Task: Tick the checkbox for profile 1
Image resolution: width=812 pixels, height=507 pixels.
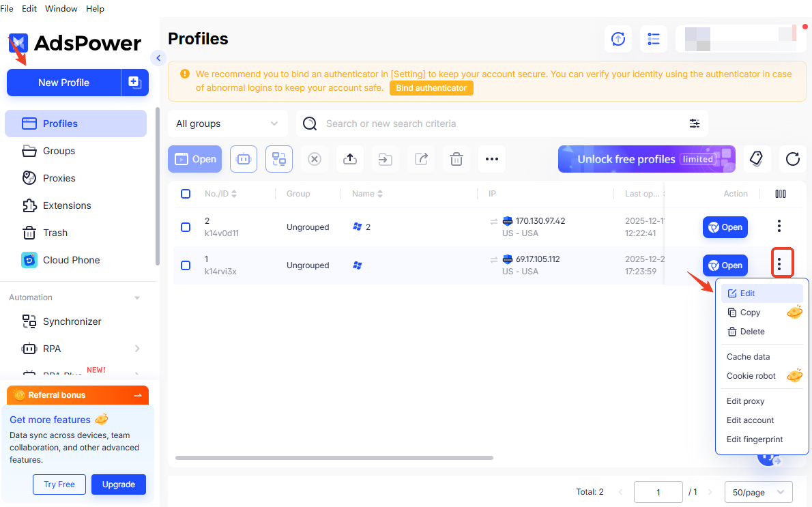Action: click(186, 265)
